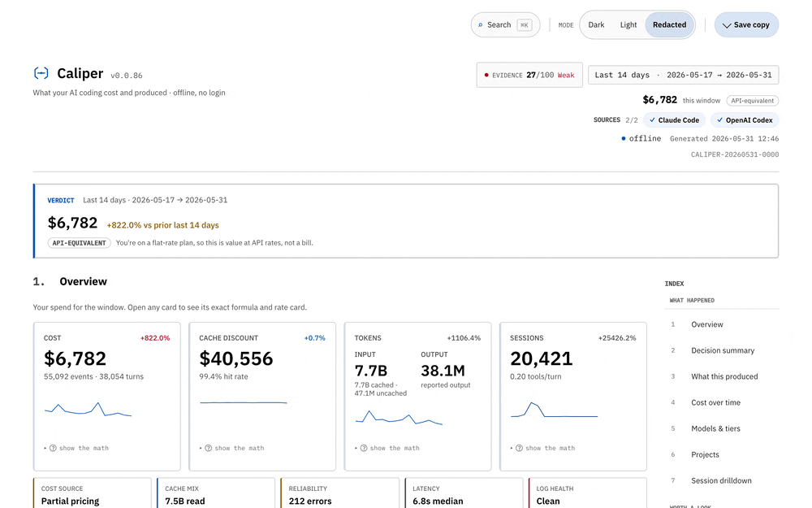This screenshot has width=812, height=508.
Task: Click the API-EQUIVALENT tag in the verdict
Action: (80, 242)
